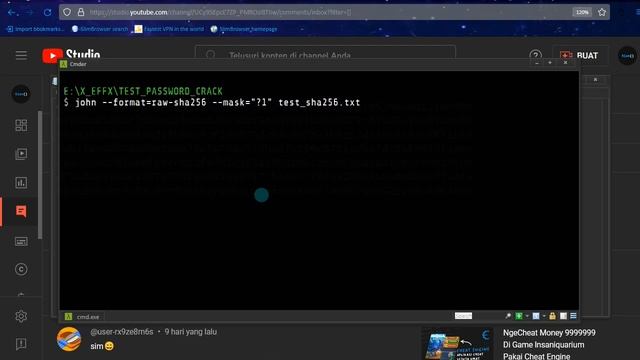Open the Subtitles icon in sidebar
Image resolution: width=640 pixels, height=360 pixels.
tap(21, 241)
